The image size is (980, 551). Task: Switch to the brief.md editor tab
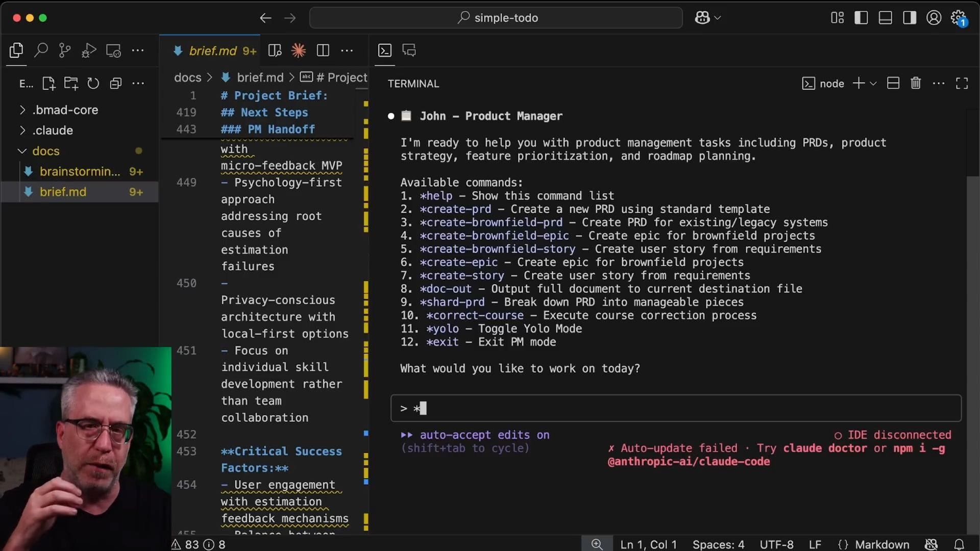213,51
